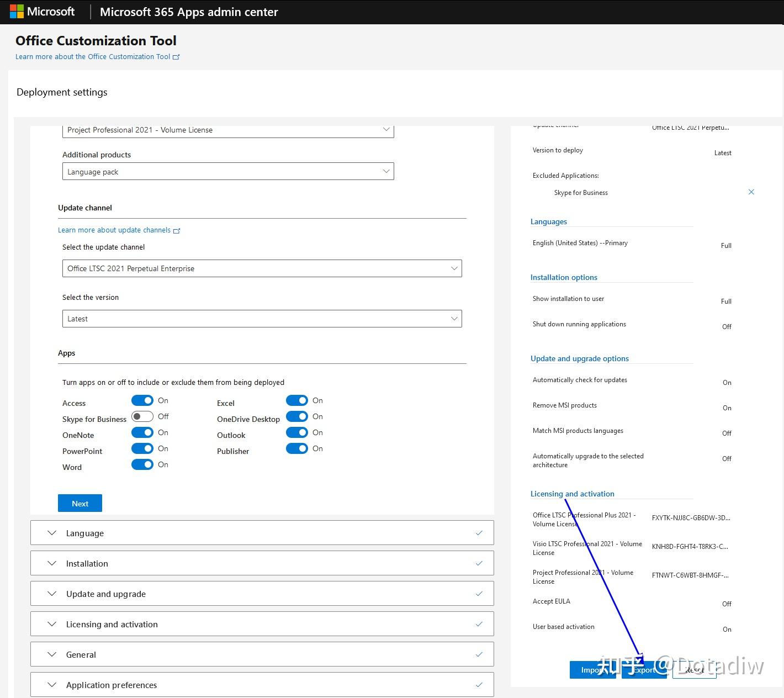Expand the Application preferences section

pyautogui.click(x=51, y=685)
